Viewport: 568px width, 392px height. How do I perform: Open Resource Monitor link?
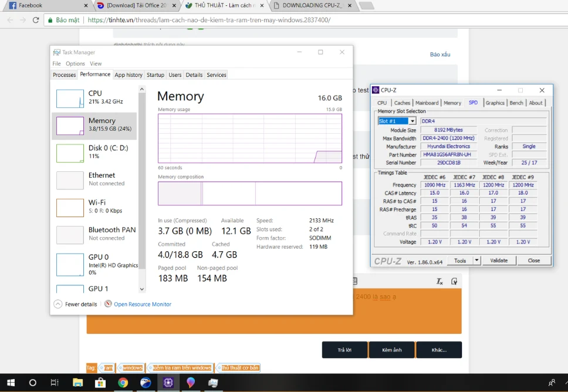pyautogui.click(x=143, y=305)
